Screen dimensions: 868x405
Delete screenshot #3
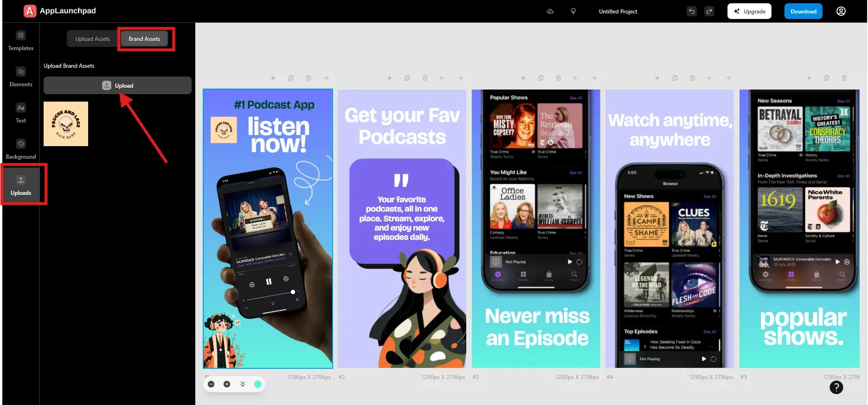click(x=559, y=78)
